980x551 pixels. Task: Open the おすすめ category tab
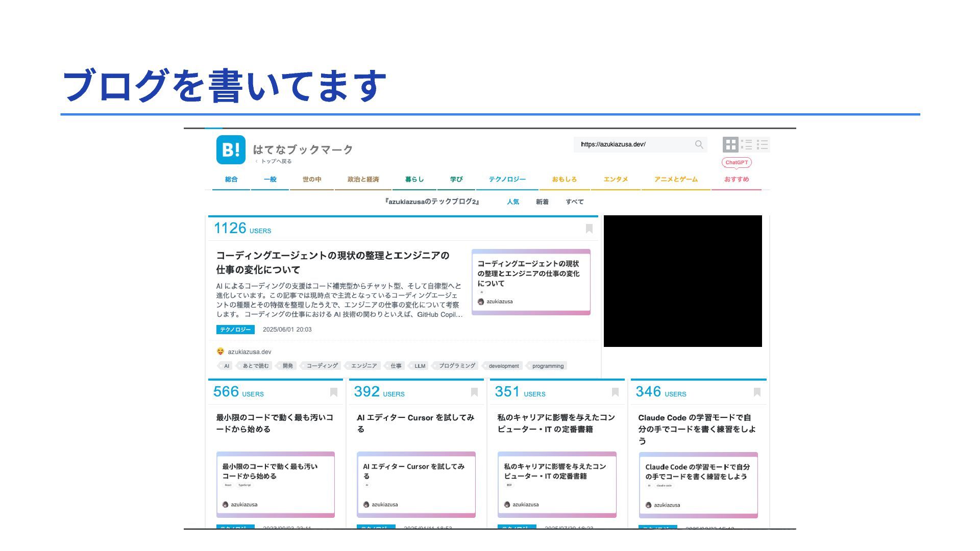[x=736, y=179]
